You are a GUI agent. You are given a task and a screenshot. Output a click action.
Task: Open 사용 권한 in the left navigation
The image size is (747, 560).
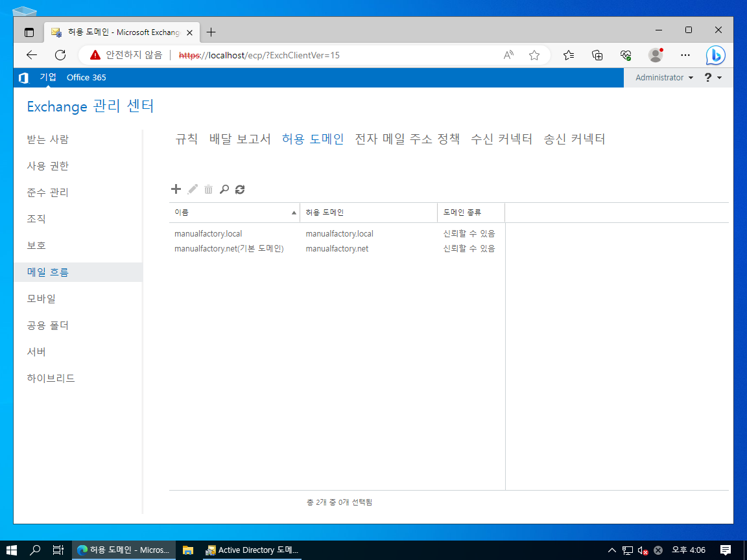47,166
